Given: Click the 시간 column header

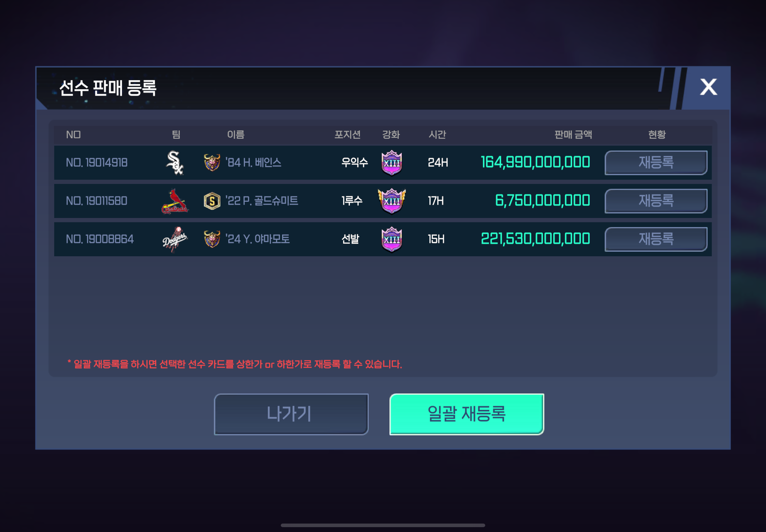Looking at the screenshot, I should tap(437, 135).
